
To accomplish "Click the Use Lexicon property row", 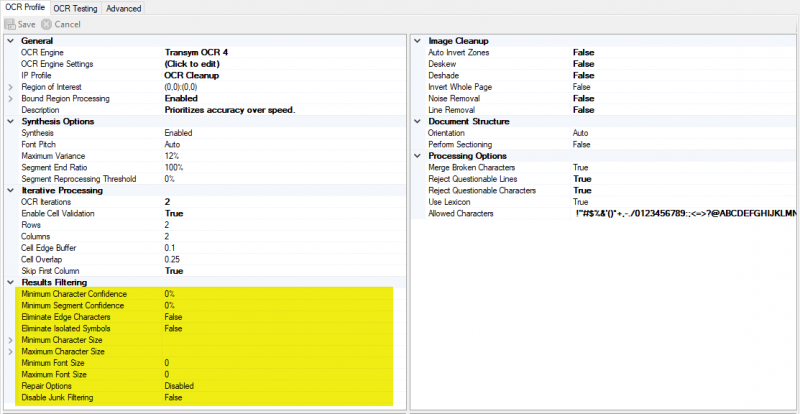I will (611, 202).
